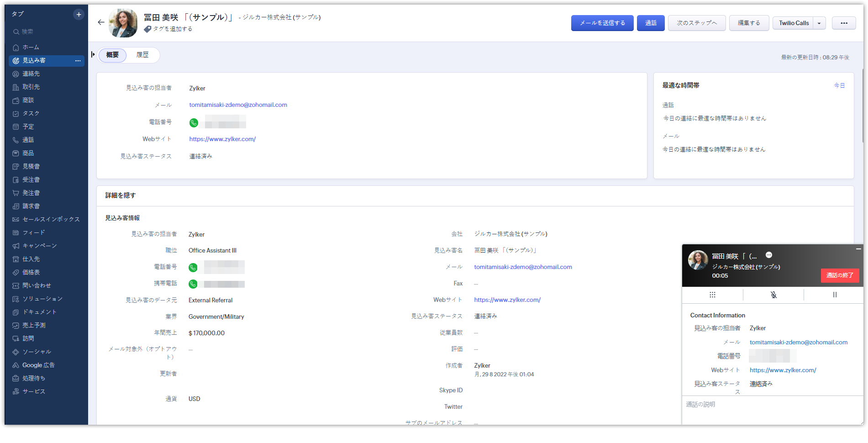Screen dimensions: 868x443
Task: End the call with 通話の終了 button
Action: pyautogui.click(x=840, y=275)
